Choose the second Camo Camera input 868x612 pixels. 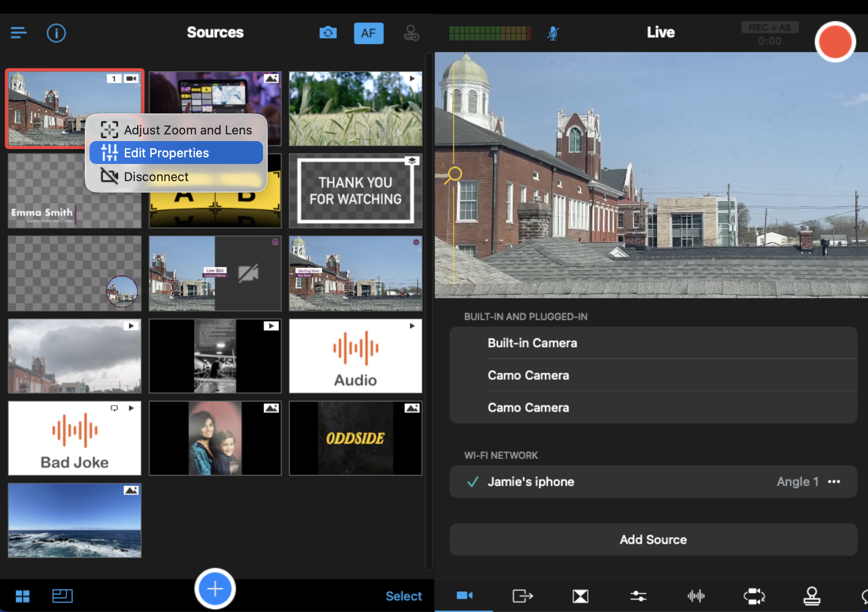653,408
